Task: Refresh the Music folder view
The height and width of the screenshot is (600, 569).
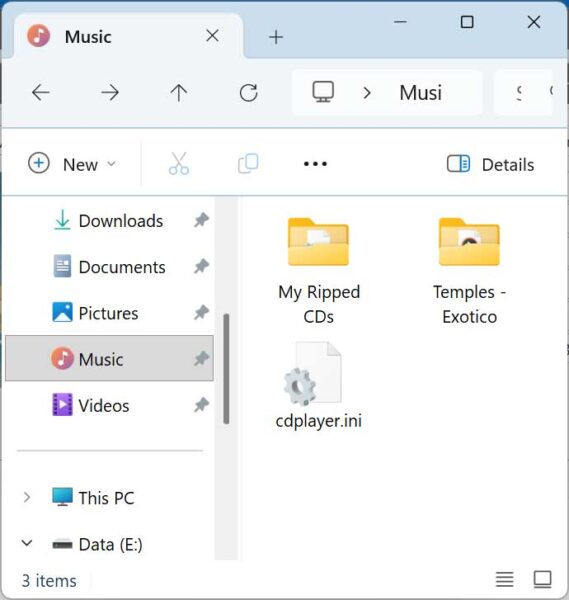Action: (248, 93)
